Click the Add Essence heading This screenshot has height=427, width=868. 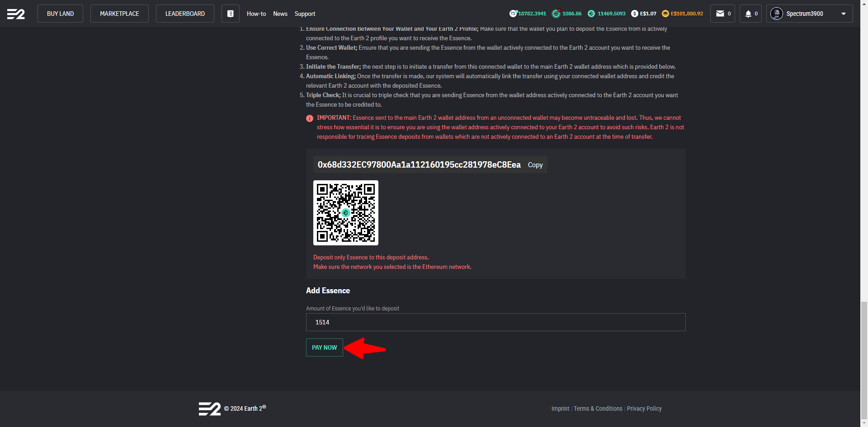coord(328,291)
